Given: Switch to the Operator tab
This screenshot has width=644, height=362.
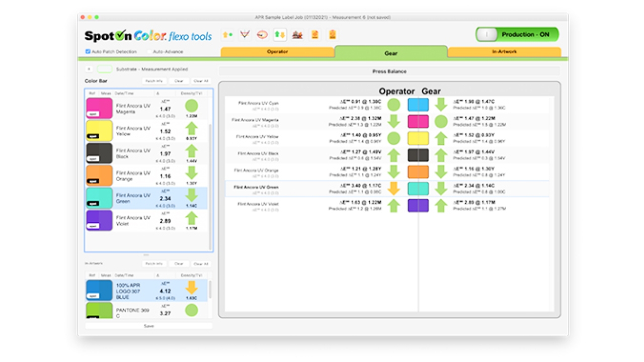Looking at the screenshot, I should pos(277,52).
